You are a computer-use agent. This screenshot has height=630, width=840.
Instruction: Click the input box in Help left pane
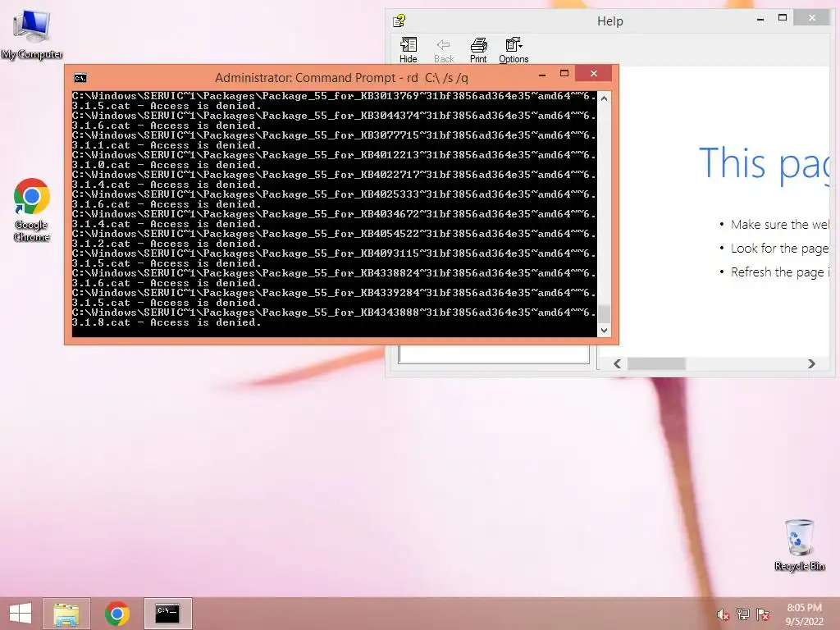494,354
